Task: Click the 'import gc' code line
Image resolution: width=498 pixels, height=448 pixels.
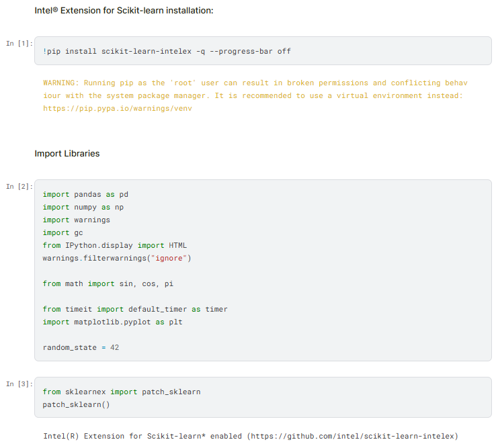Action: [63, 232]
